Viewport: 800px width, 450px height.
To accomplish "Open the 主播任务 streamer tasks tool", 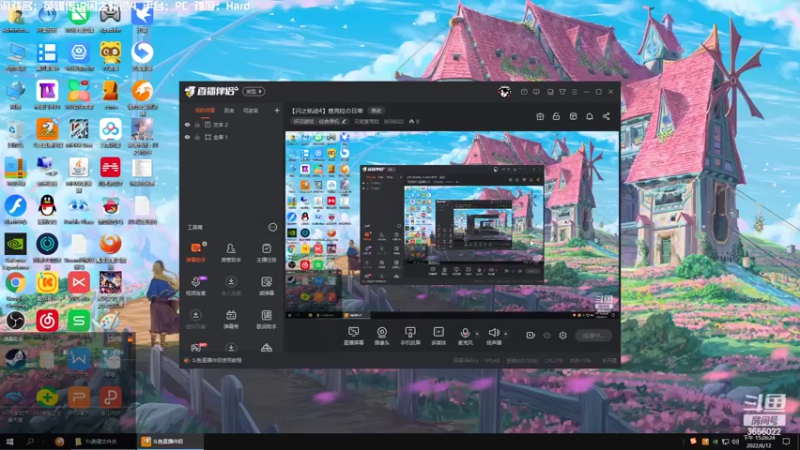I will point(266,252).
